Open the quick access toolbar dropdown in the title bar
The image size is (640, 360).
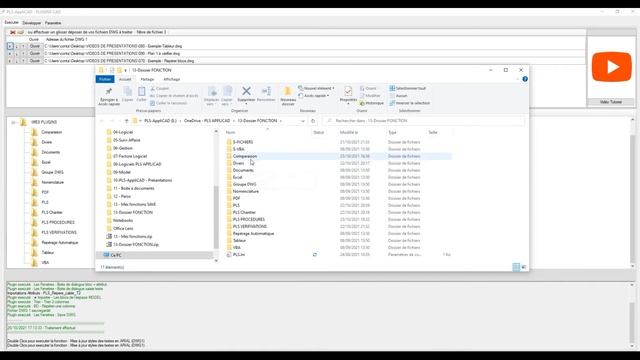click(x=126, y=70)
